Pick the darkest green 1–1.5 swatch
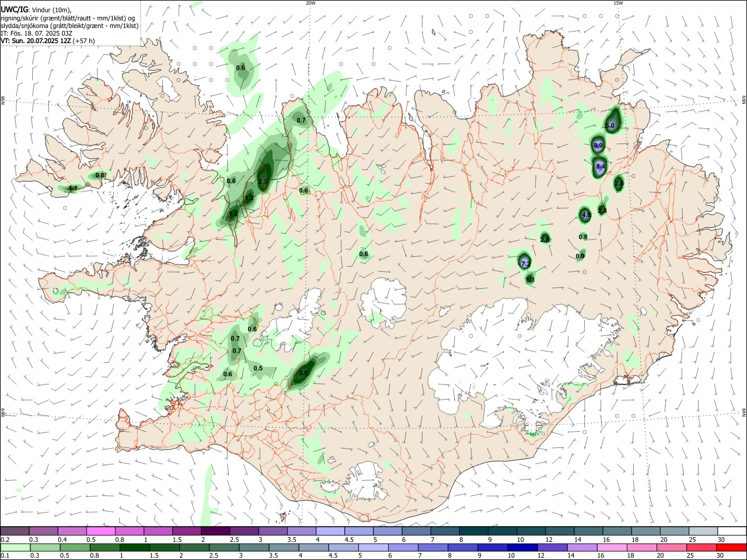747x560 pixels. pos(134,547)
